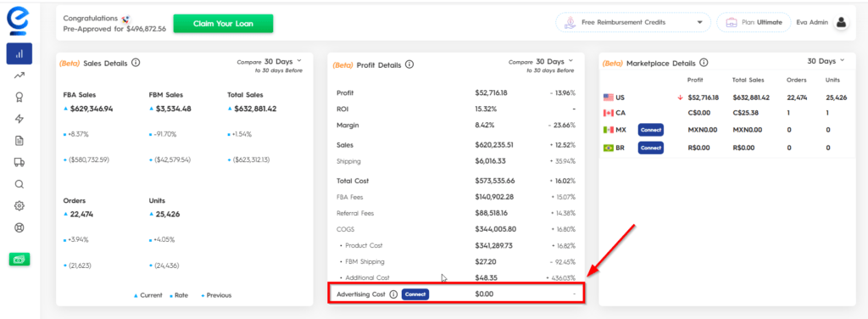Click the Eva Admin name

tap(812, 23)
